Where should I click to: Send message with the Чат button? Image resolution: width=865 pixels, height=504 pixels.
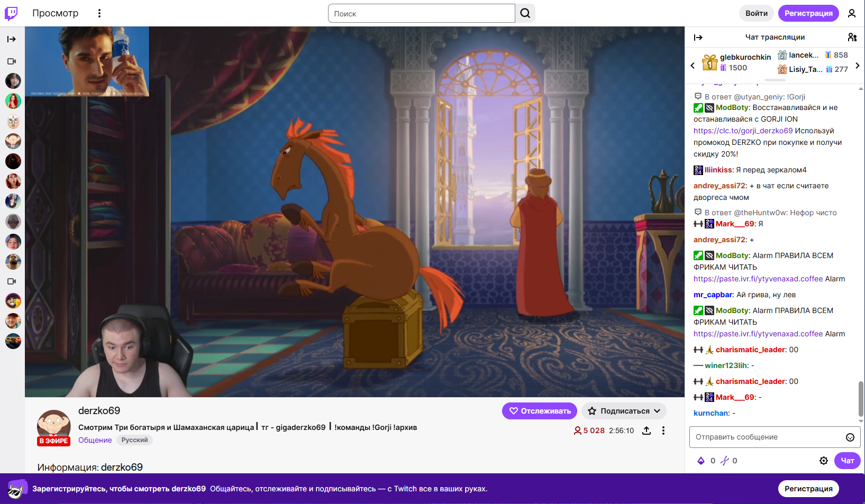coord(848,461)
